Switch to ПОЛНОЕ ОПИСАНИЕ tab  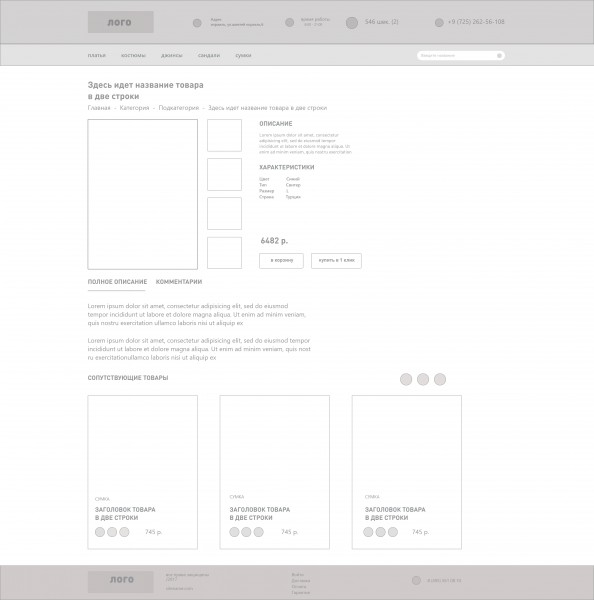pos(117,282)
